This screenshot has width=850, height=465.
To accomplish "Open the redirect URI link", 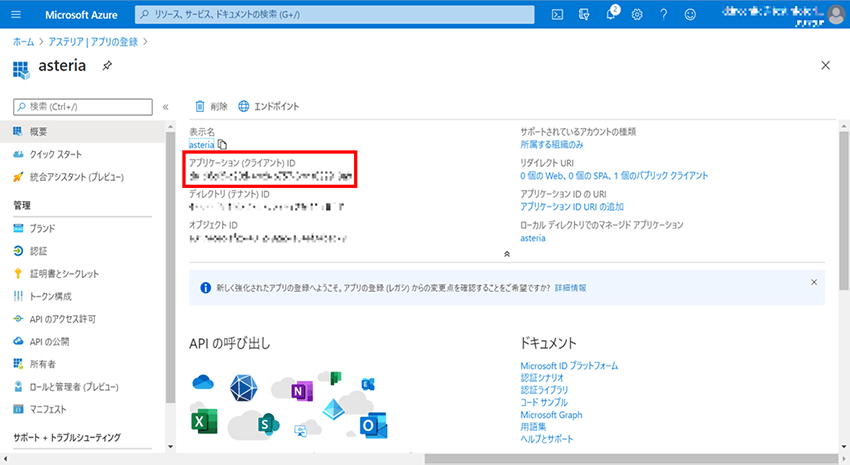I will pyautogui.click(x=614, y=176).
